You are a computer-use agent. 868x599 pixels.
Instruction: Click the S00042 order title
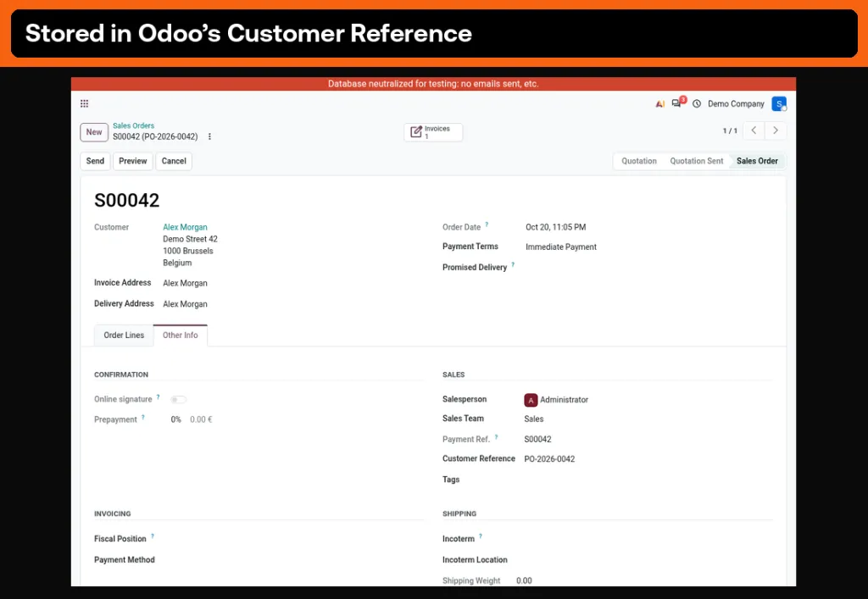pyautogui.click(x=127, y=200)
